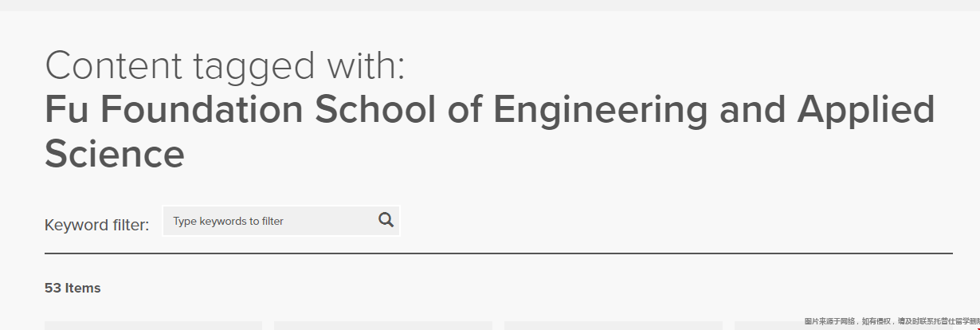Click the magnifying glass search icon
Viewport: 980px width, 330px height.
pyautogui.click(x=386, y=221)
